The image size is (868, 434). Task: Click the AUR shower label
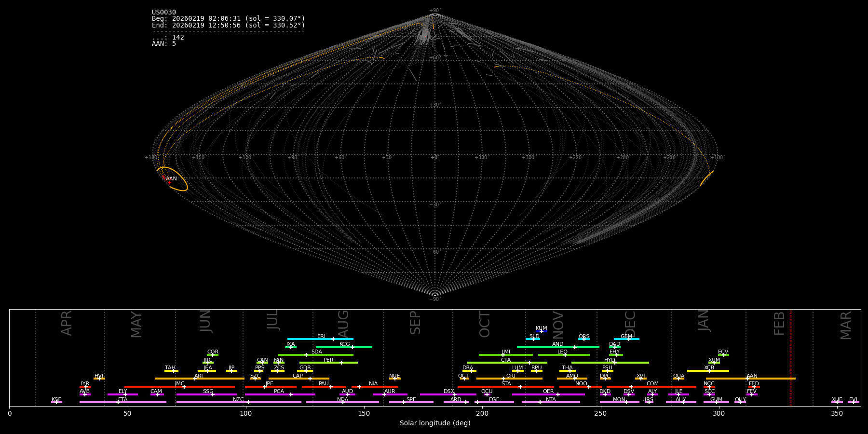(390, 392)
